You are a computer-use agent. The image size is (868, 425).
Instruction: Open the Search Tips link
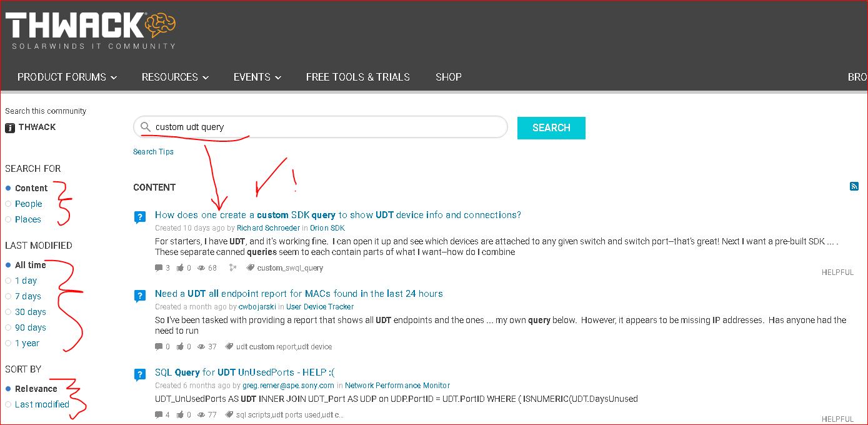click(153, 152)
